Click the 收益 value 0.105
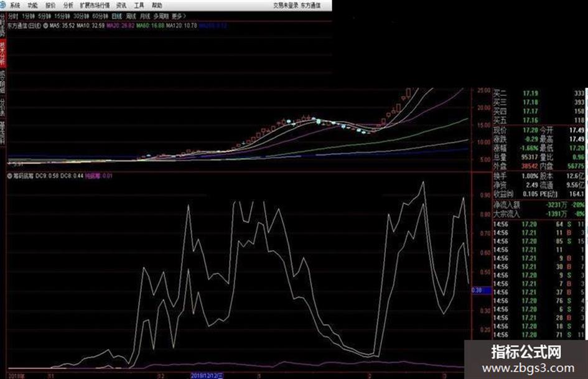Viewport: 588px width, 379px height. (x=531, y=194)
